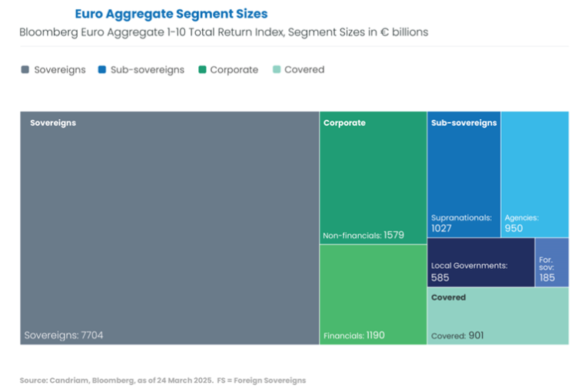Select the For. sov 185 block
The width and height of the screenshot is (581, 392).
(552, 262)
